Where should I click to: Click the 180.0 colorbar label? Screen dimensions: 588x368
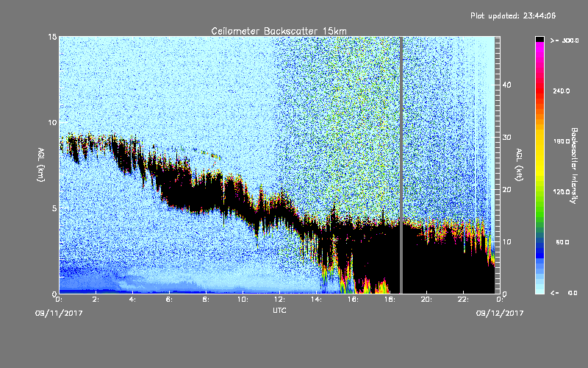[562, 141]
